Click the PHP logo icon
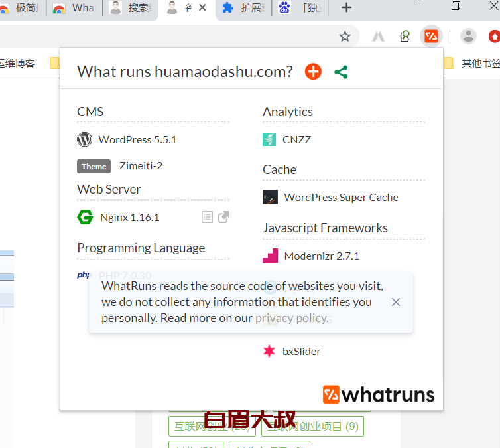 click(x=84, y=275)
